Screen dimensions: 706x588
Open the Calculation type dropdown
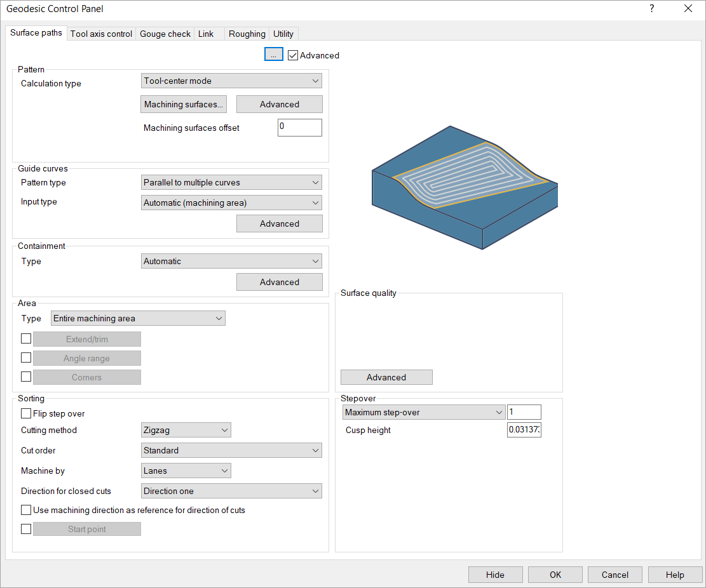[231, 81]
